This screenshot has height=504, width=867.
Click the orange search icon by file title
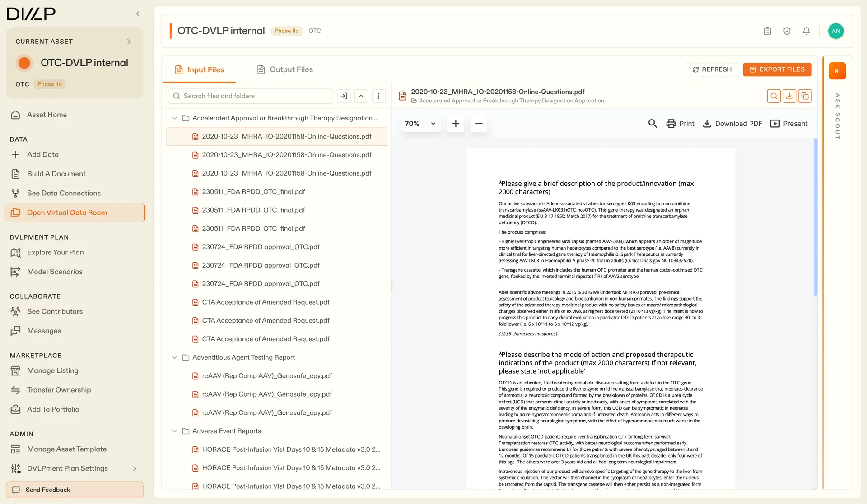[774, 96]
